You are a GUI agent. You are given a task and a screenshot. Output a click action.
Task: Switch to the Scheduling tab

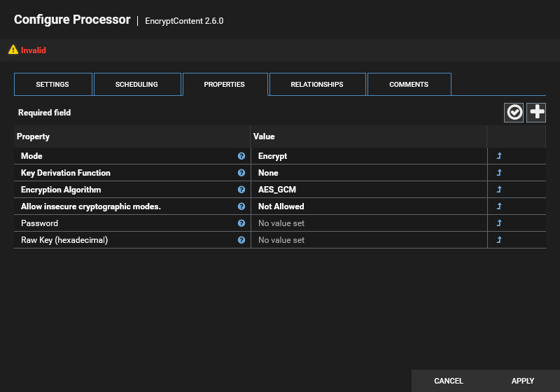[x=137, y=84]
